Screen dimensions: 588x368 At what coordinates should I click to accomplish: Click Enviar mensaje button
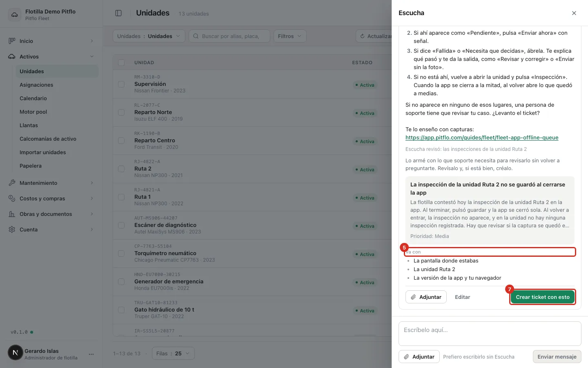pyautogui.click(x=557, y=357)
